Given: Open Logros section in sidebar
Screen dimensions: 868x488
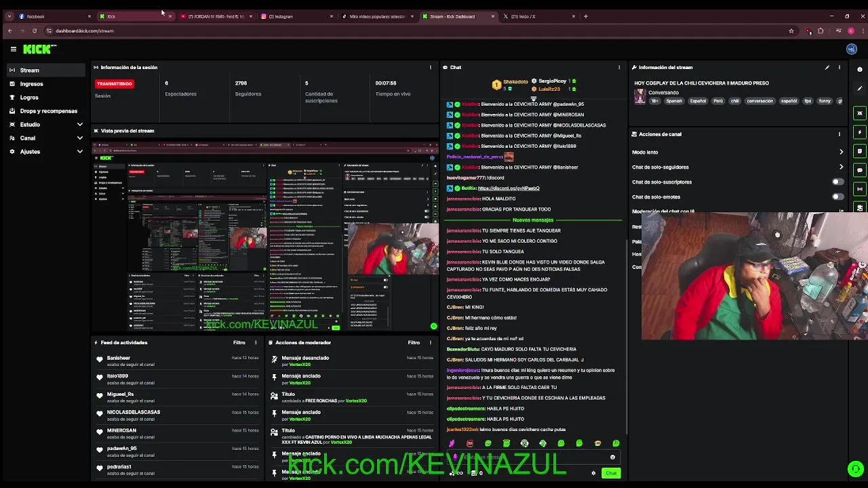Looking at the screenshot, I should pos(46,98).
